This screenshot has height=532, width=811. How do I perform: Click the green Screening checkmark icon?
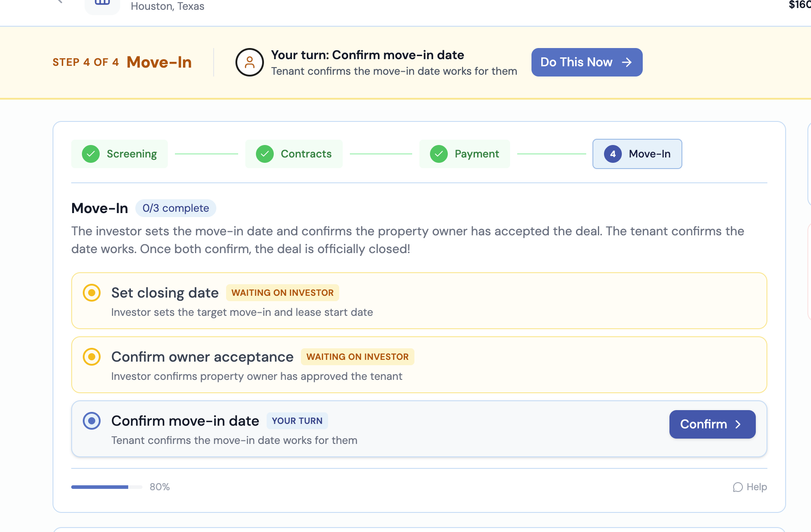(91, 154)
